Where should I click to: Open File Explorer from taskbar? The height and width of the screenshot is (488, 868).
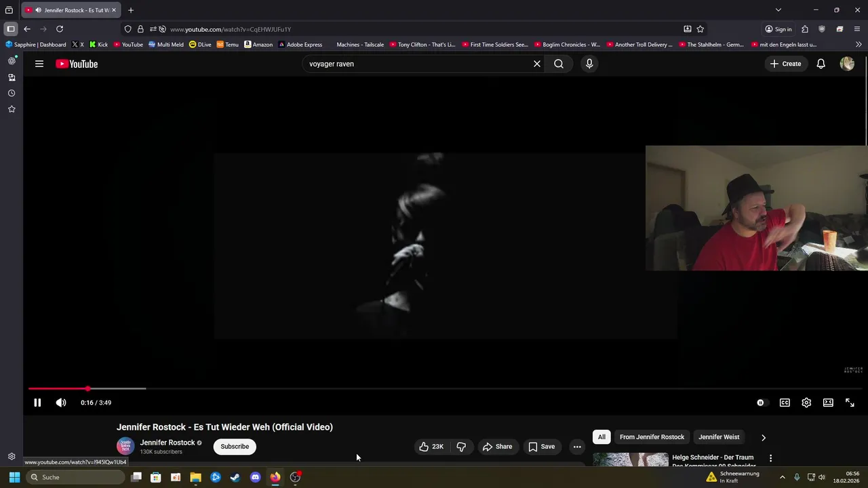coord(195,477)
